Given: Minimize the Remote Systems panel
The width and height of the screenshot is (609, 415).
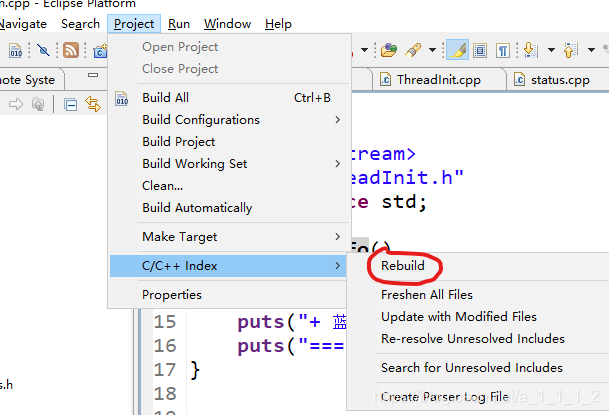Looking at the screenshot, I should 93,75.
